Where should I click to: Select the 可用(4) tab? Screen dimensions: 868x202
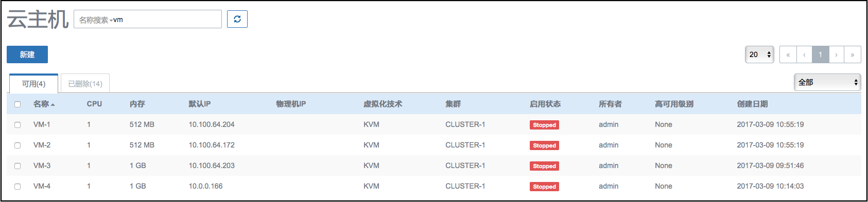(x=33, y=84)
